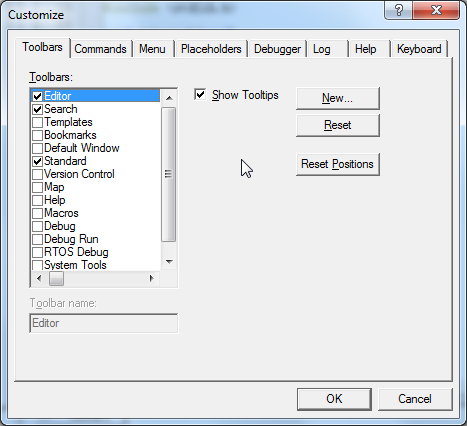467x426 pixels.
Task: Select the Standard row text
Action: [x=65, y=161]
